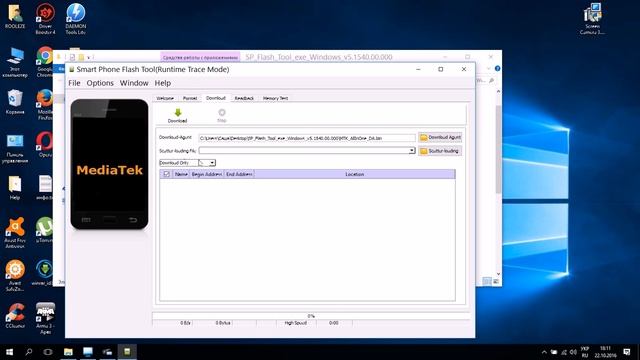Click the Name column header
Image resolution: width=640 pixels, height=360 pixels.
pyautogui.click(x=181, y=174)
